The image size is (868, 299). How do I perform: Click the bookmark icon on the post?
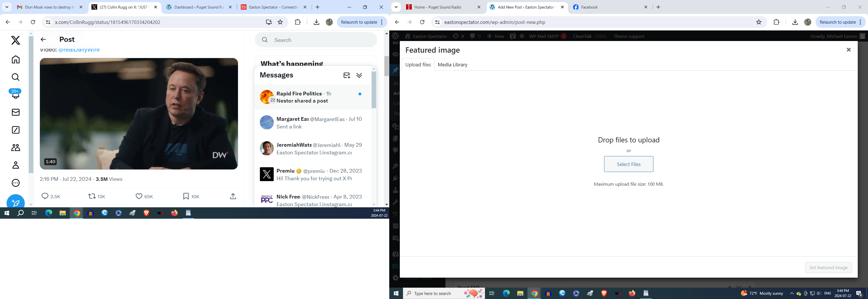click(186, 196)
